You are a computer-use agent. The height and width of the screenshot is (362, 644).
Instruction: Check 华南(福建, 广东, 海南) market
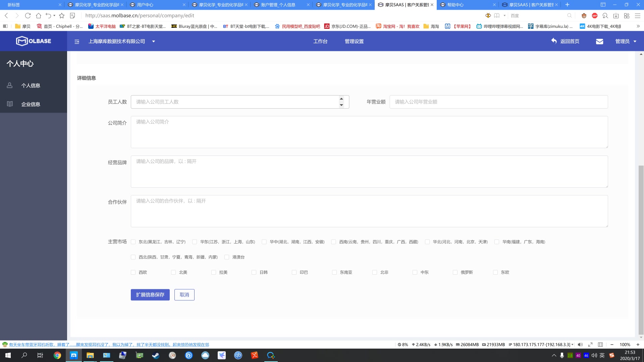497,242
